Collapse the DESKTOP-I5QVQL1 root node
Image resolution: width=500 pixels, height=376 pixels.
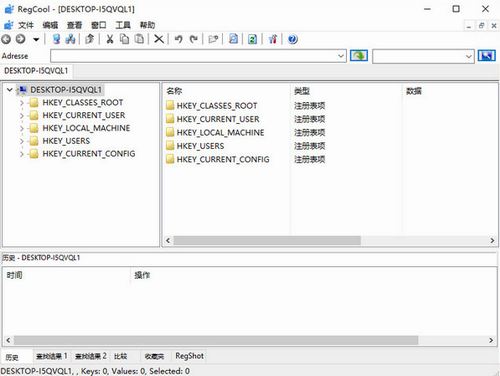[10, 90]
